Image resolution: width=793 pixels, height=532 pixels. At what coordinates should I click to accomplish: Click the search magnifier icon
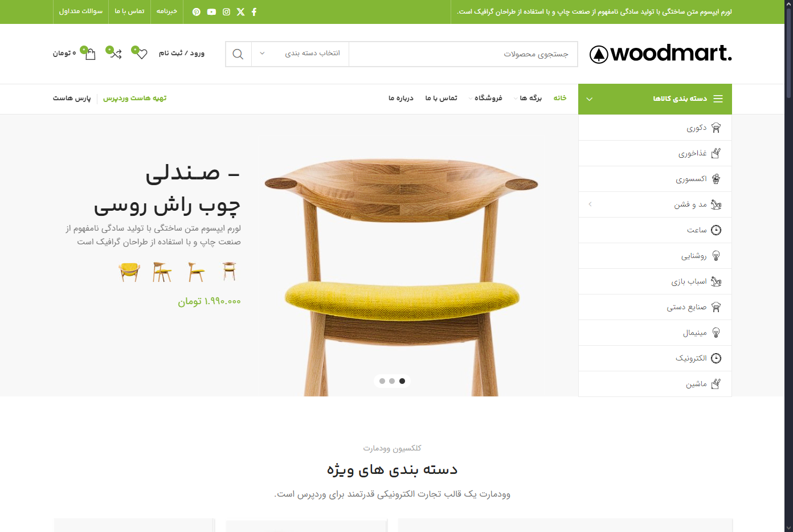pyautogui.click(x=238, y=54)
